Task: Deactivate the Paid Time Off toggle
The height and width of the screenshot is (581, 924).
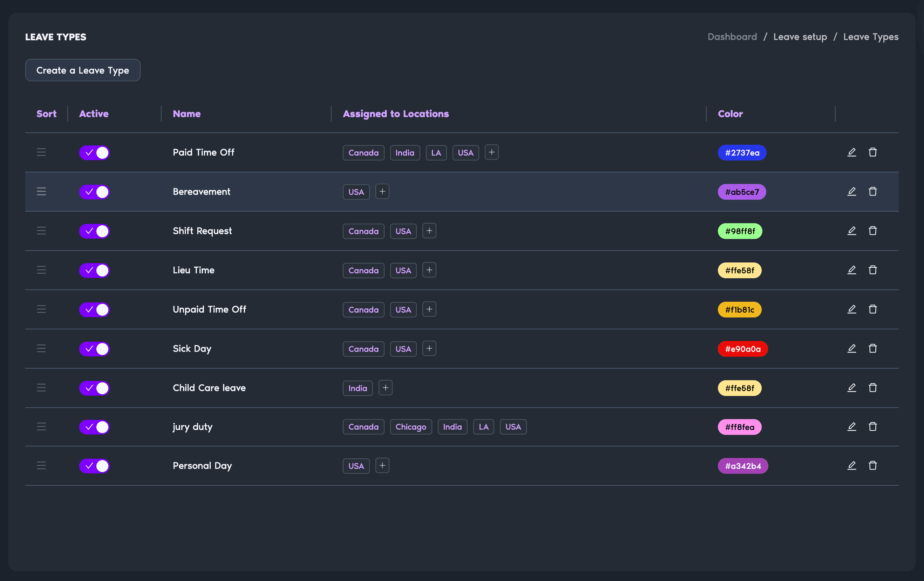Action: (x=94, y=153)
